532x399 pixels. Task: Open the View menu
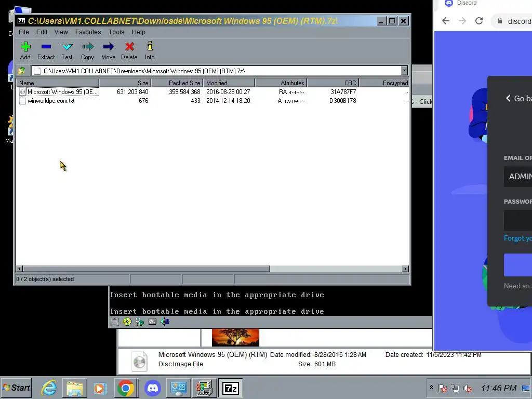pos(61,32)
